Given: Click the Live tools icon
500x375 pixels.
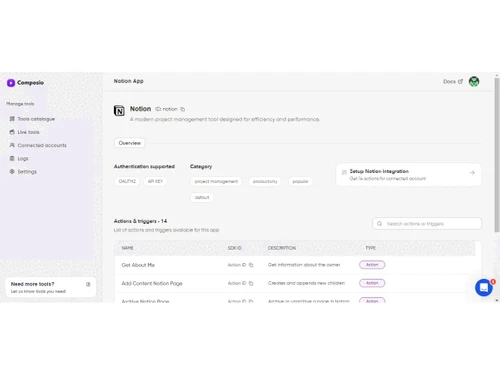Looking at the screenshot, I should tap(12, 132).
